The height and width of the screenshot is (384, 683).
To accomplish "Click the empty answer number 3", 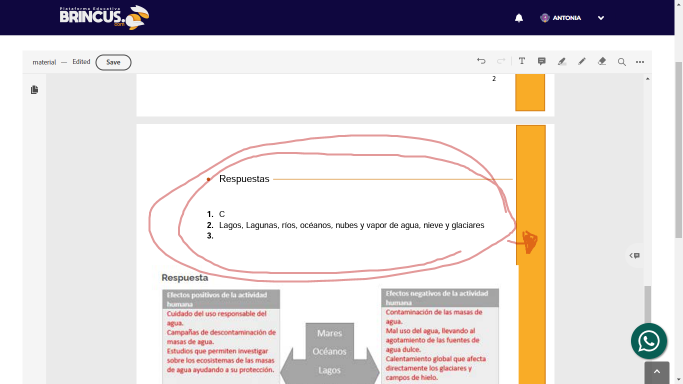I will tap(210, 236).
